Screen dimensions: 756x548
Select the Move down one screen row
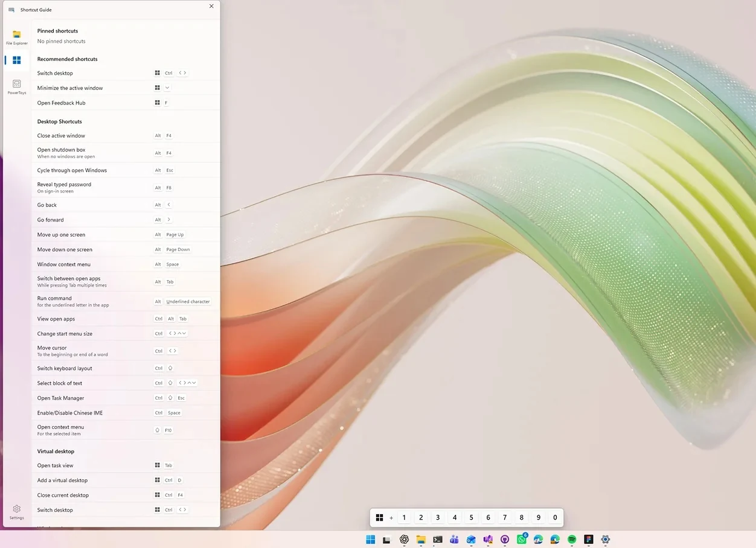click(126, 249)
